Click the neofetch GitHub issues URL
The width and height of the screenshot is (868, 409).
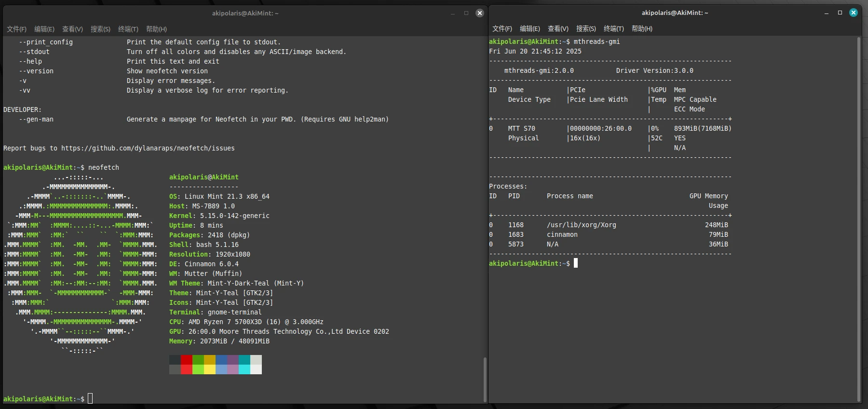tap(148, 148)
